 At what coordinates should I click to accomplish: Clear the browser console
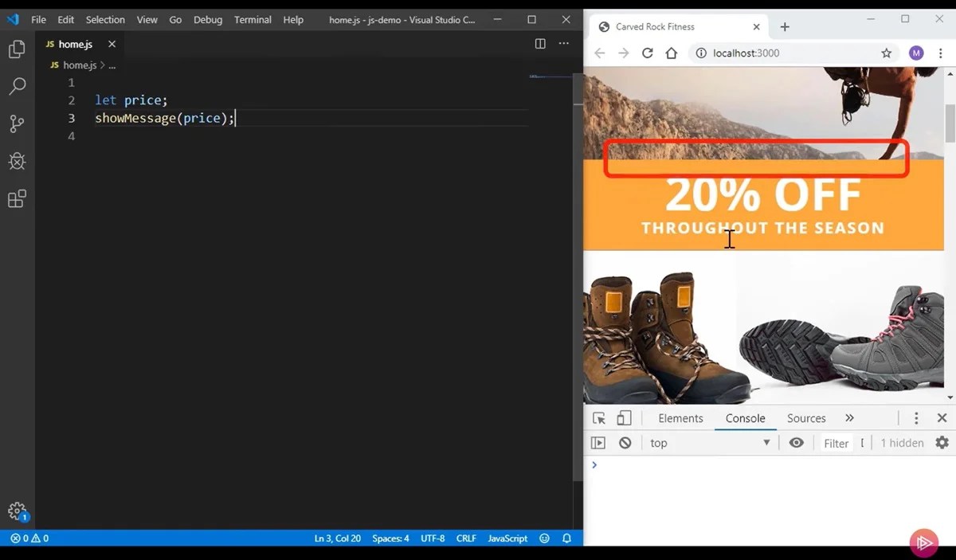[x=625, y=443]
